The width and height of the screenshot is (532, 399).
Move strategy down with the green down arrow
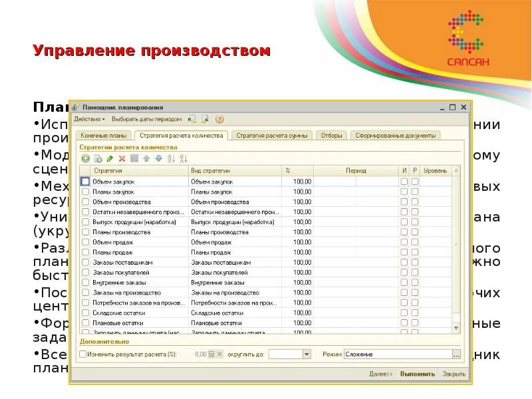tap(157, 159)
